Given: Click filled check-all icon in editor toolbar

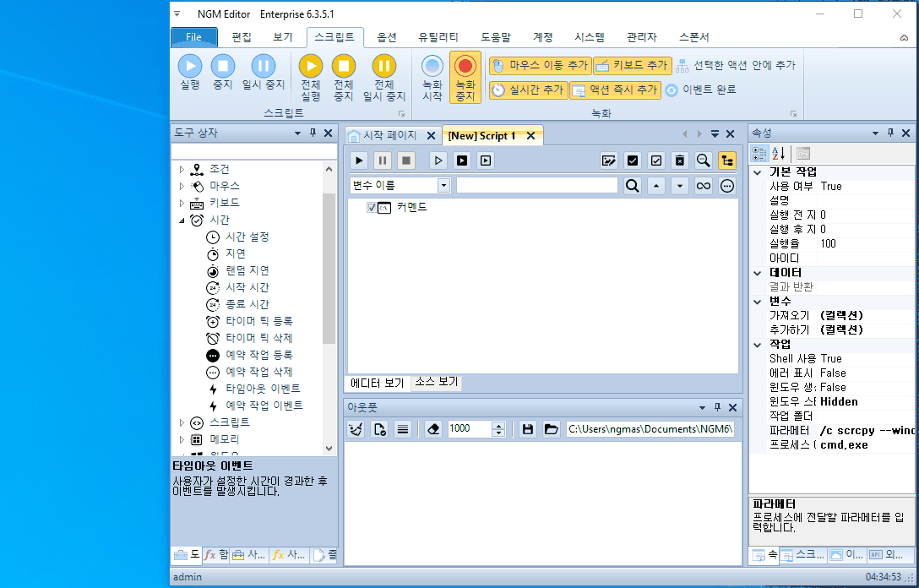Looking at the screenshot, I should [x=633, y=160].
